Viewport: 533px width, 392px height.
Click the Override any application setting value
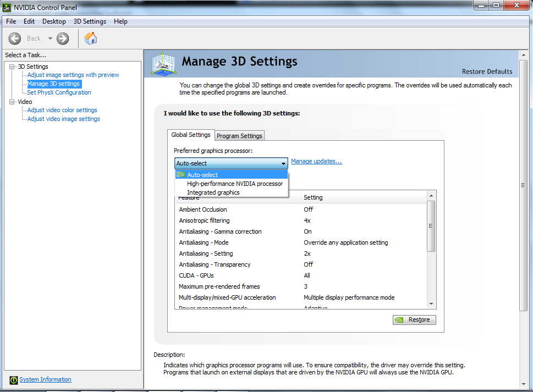pos(345,242)
